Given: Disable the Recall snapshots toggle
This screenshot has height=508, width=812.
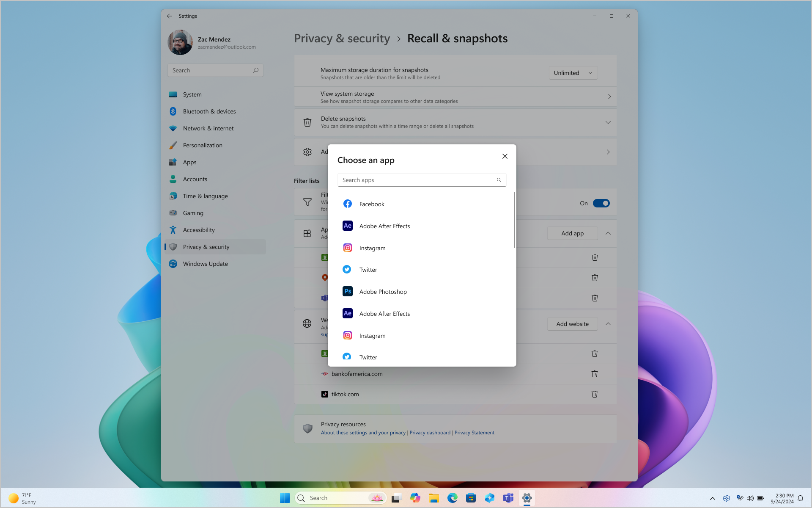Looking at the screenshot, I should click(601, 203).
